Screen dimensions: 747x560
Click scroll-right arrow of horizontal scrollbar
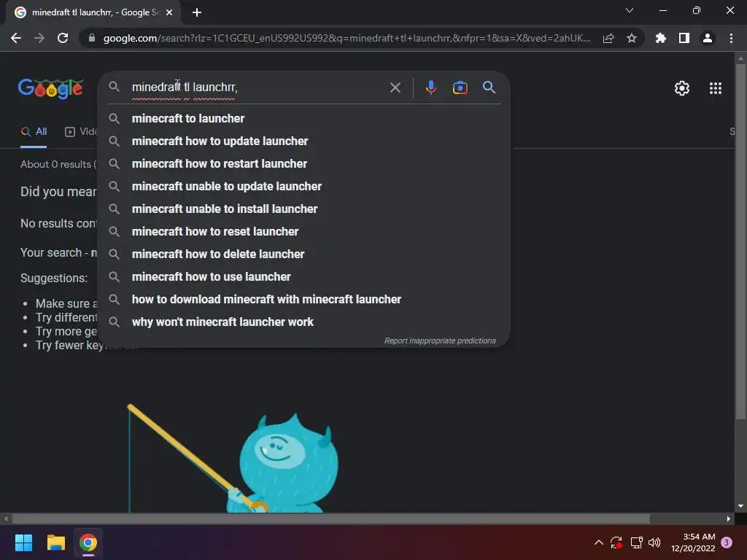728,518
